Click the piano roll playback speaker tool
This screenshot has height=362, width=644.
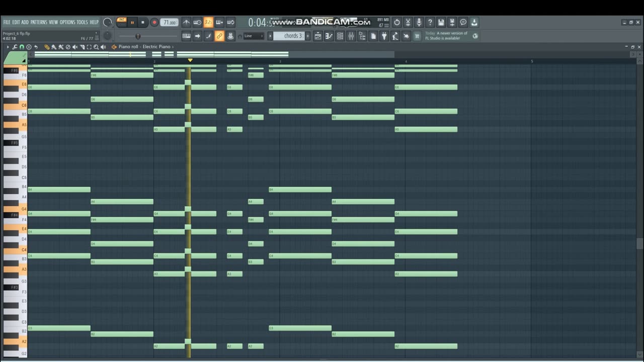pos(103,47)
